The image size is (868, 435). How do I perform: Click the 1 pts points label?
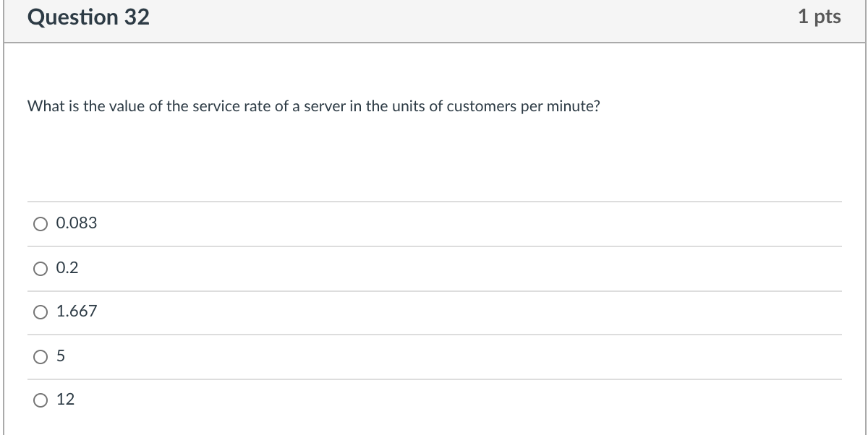(820, 17)
